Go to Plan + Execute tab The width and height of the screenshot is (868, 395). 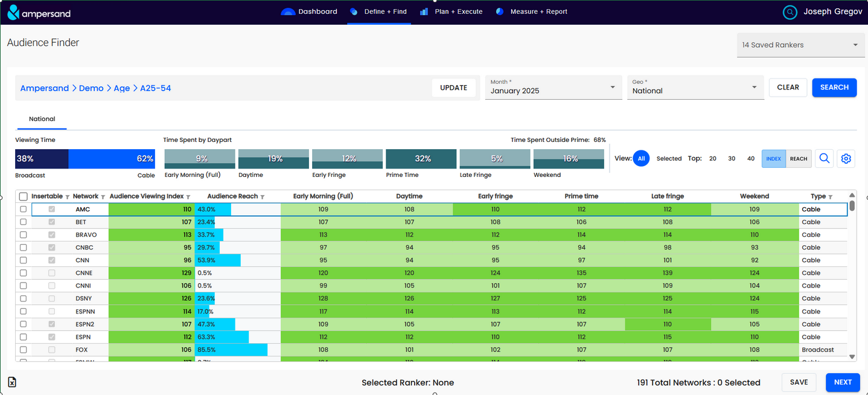point(452,11)
